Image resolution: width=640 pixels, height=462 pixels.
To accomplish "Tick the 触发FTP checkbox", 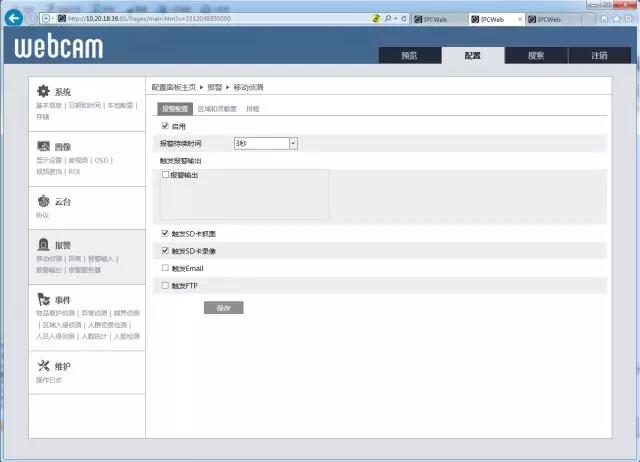I will coord(165,285).
